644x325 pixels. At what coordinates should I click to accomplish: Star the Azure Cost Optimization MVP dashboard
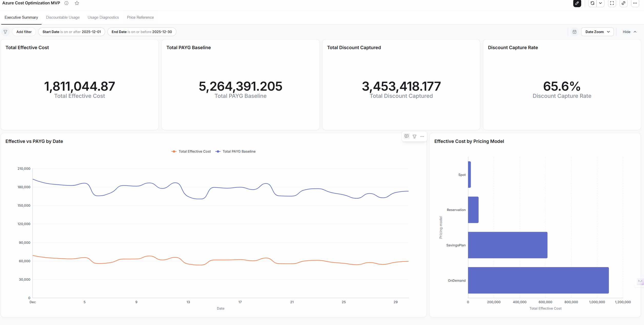tap(77, 3)
